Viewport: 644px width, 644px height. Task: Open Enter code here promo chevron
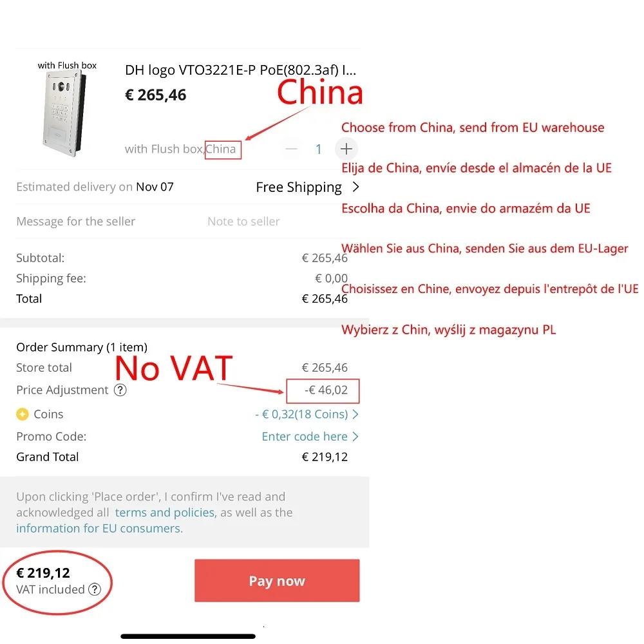pos(355,436)
